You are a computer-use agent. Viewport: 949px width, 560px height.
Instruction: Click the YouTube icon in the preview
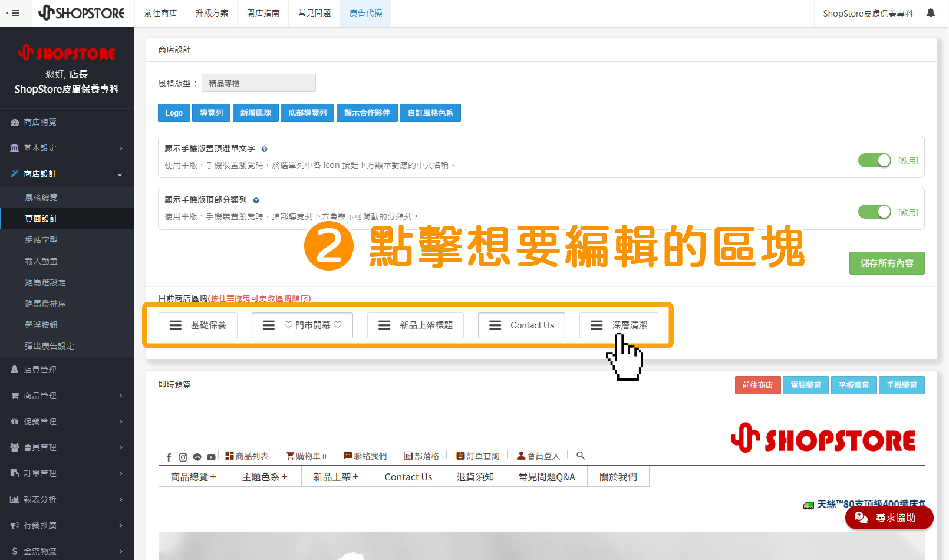[x=211, y=457]
